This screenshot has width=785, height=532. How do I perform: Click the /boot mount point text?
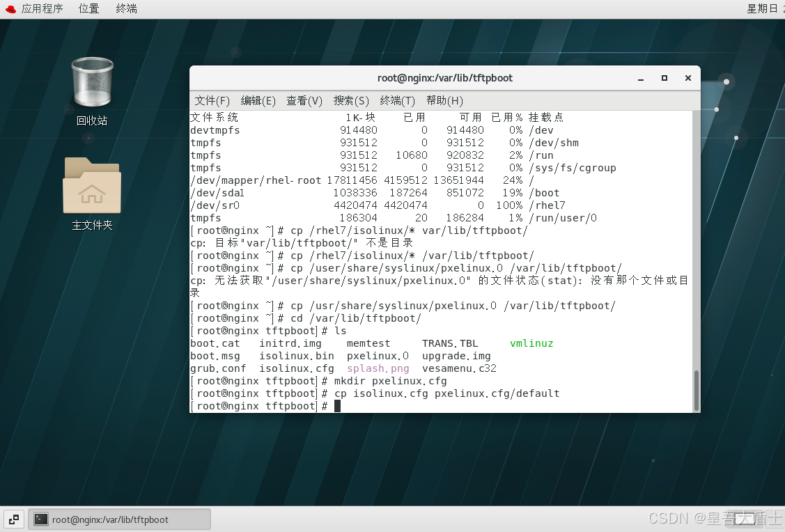(544, 193)
